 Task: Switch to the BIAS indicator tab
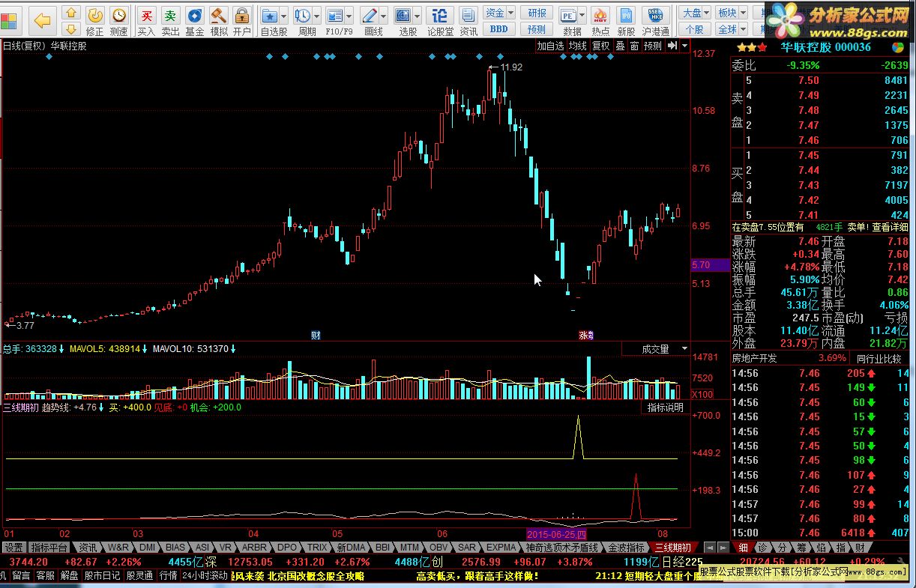click(x=176, y=548)
